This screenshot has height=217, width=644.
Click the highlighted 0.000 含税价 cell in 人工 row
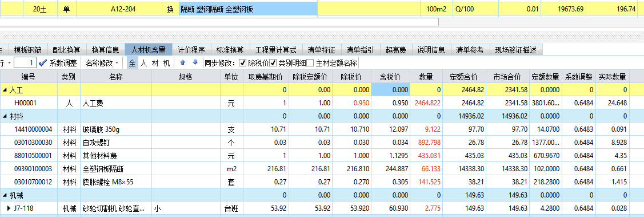pyautogui.click(x=391, y=90)
